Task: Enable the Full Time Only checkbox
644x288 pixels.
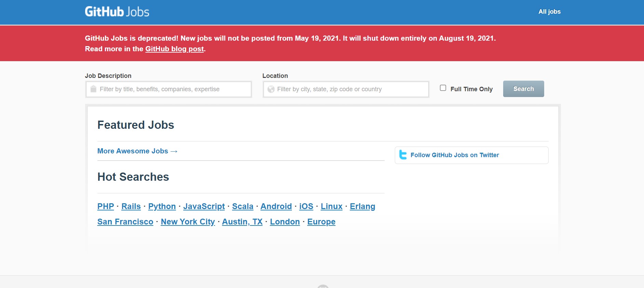Action: (443, 88)
